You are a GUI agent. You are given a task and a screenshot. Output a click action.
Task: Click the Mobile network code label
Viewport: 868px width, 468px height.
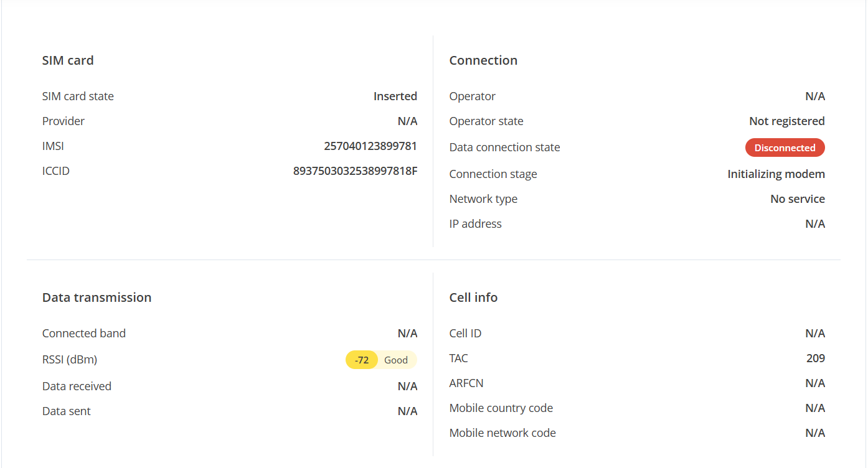[502, 433]
